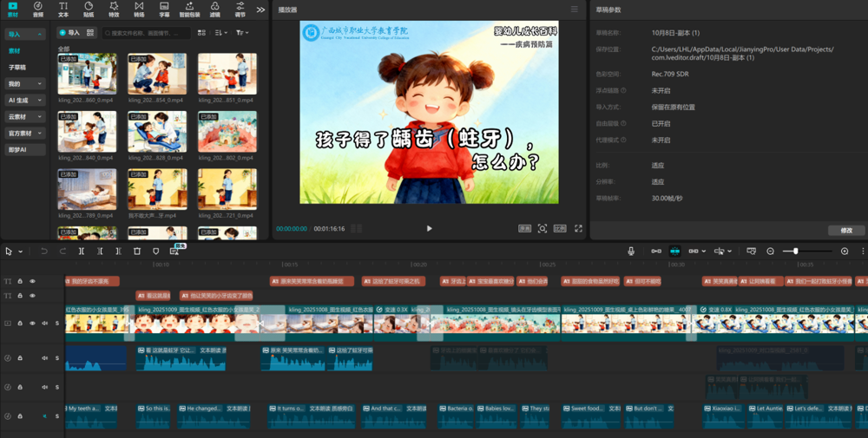Switch to the 文本 text tab
The image size is (868, 438).
pyautogui.click(x=63, y=10)
